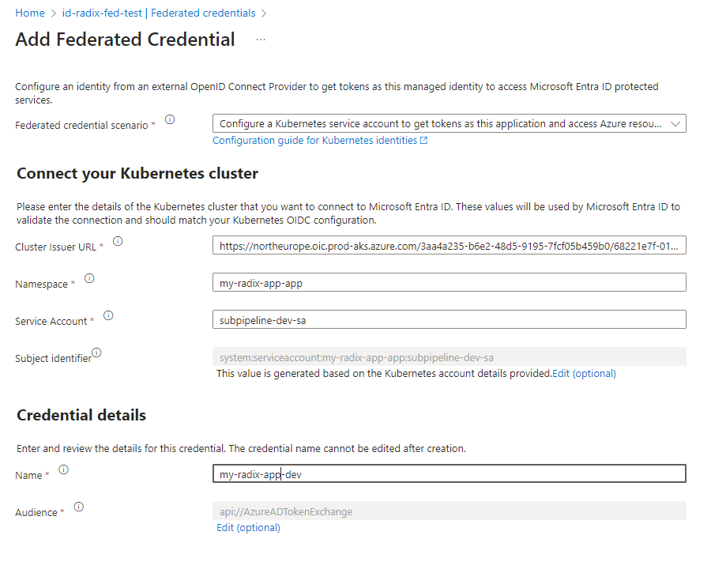Click the external link icon on the Kubernetes guide
Viewport: 711px width, 588px height.
point(423,140)
